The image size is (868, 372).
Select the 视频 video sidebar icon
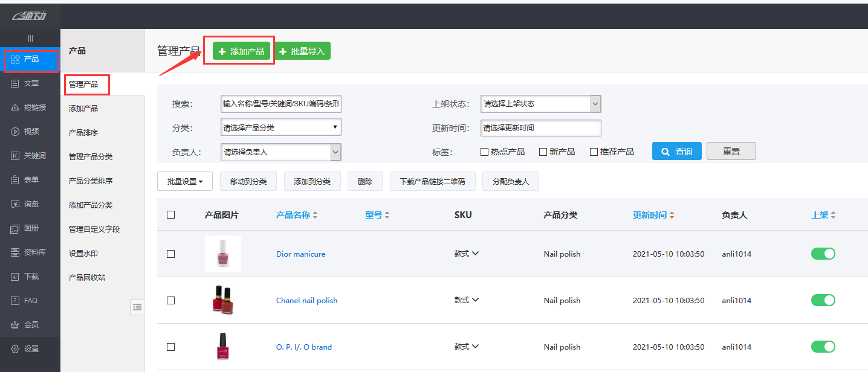pyautogui.click(x=15, y=132)
